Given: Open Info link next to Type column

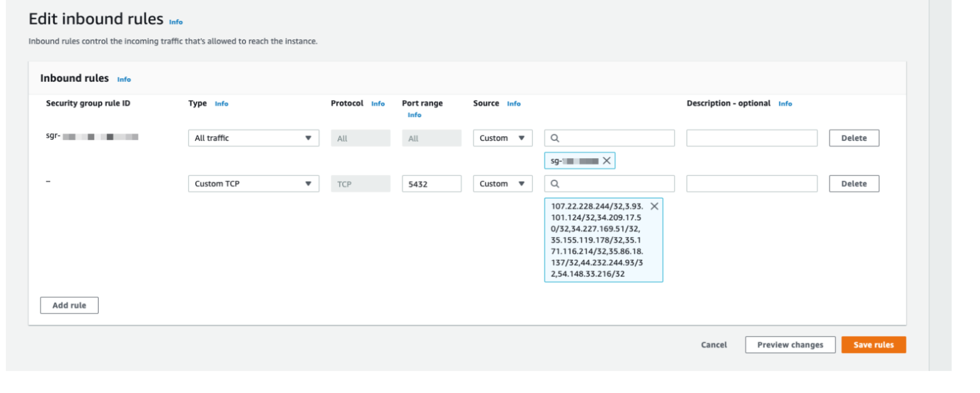Looking at the screenshot, I should 222,104.
